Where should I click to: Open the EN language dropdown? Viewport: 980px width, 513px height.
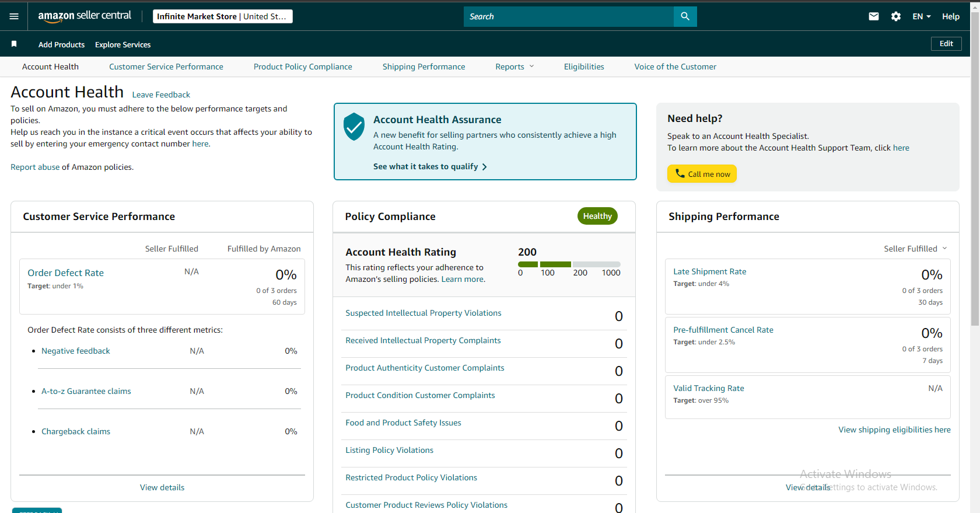(921, 16)
